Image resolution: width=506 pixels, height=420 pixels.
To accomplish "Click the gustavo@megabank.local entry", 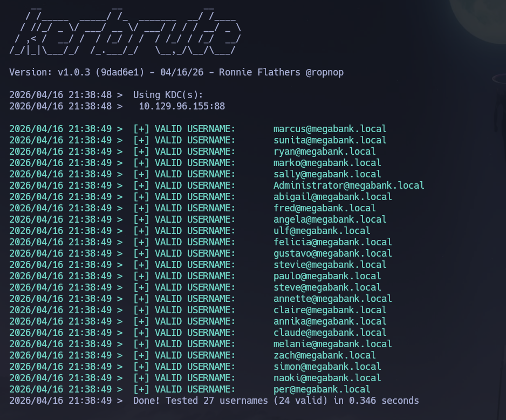I will click(334, 253).
